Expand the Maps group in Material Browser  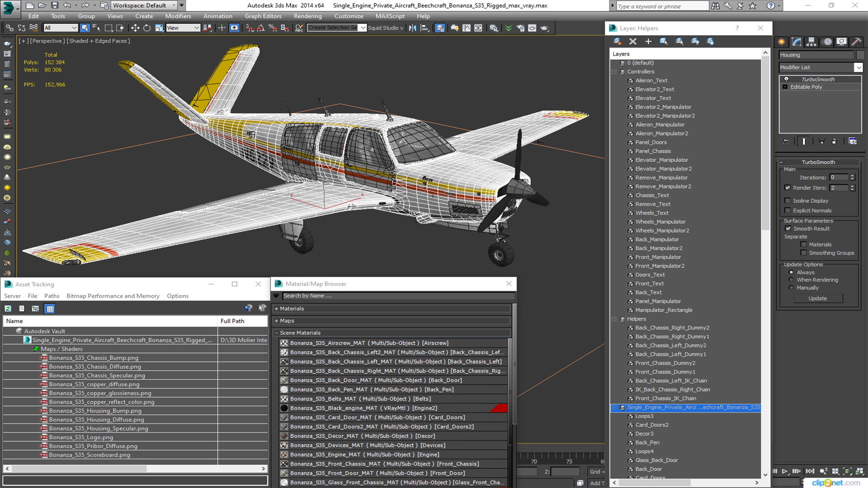click(x=276, y=321)
